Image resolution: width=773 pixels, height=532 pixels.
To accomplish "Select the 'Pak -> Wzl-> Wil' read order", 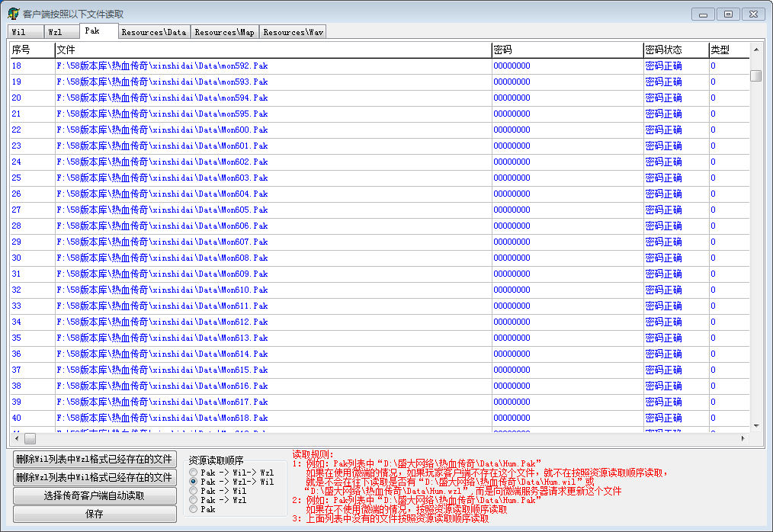I will coord(194,482).
